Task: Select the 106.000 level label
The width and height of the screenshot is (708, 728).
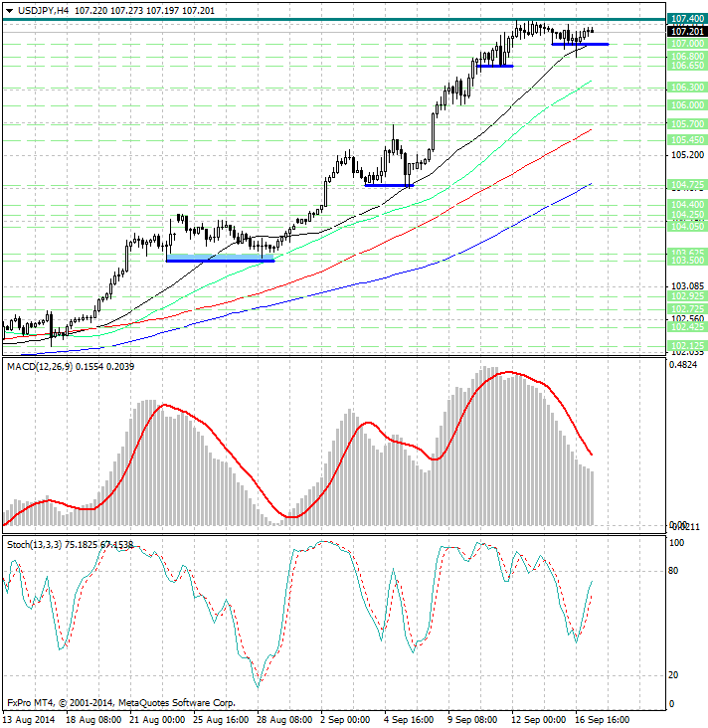Action: 687,105
